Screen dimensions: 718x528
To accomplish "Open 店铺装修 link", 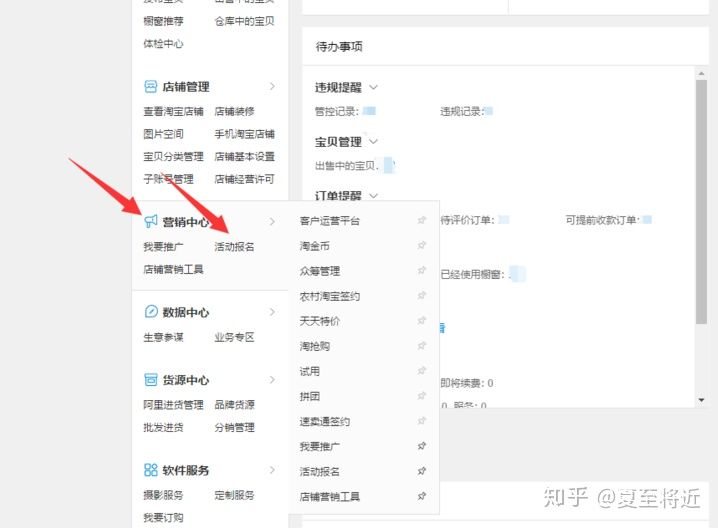I will click(x=234, y=111).
